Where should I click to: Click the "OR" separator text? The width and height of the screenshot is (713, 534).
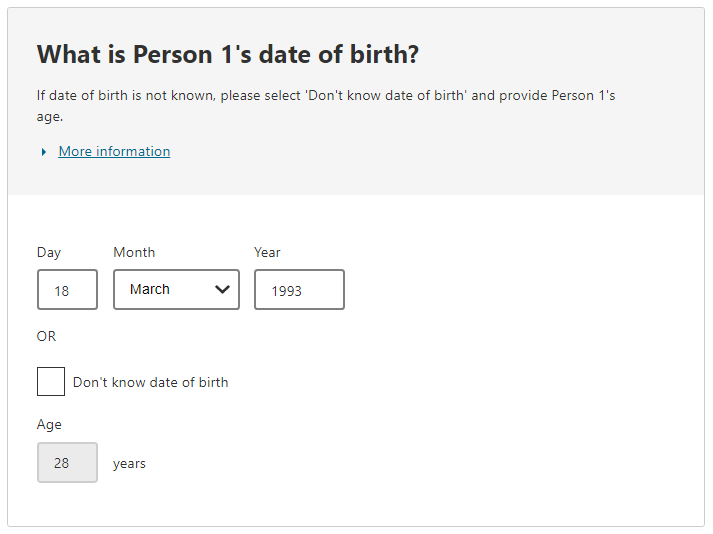47,336
